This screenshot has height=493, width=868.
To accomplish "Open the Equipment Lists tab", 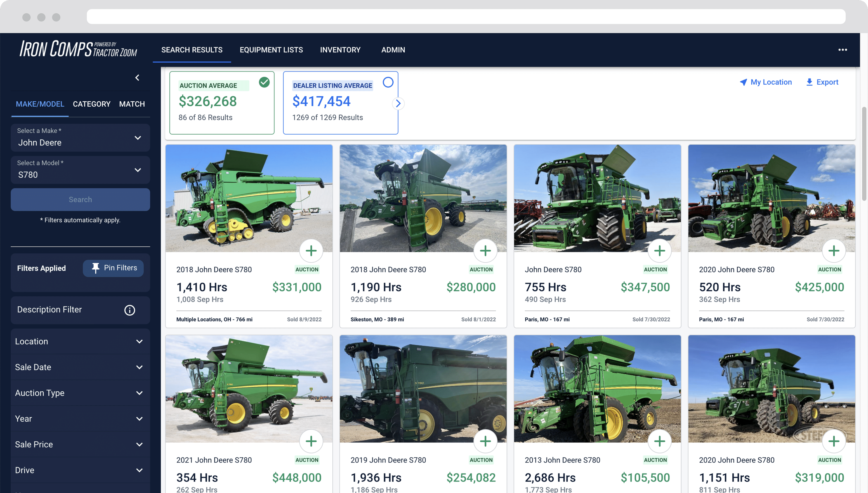I will pyautogui.click(x=271, y=50).
